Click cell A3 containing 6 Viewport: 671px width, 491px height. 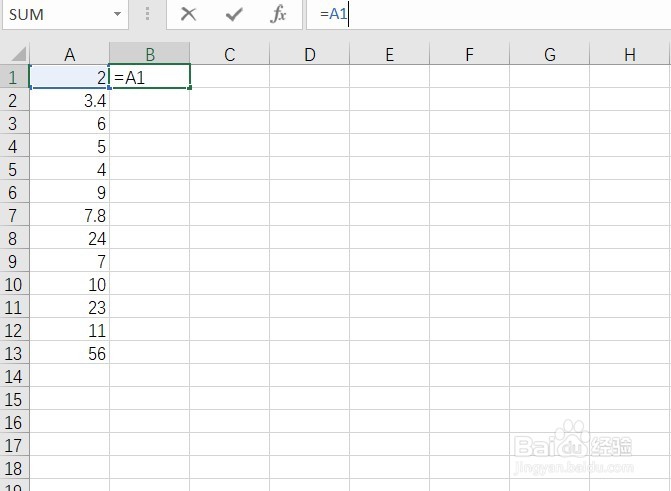(69, 123)
